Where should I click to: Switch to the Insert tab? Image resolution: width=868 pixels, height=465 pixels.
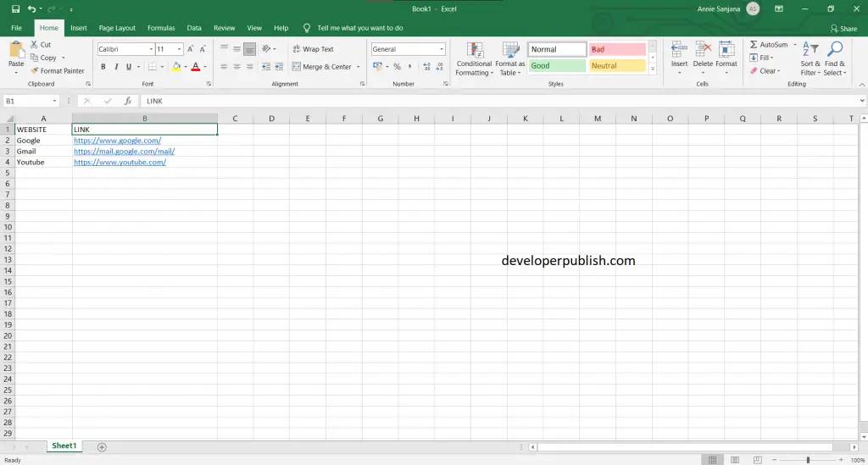[79, 28]
